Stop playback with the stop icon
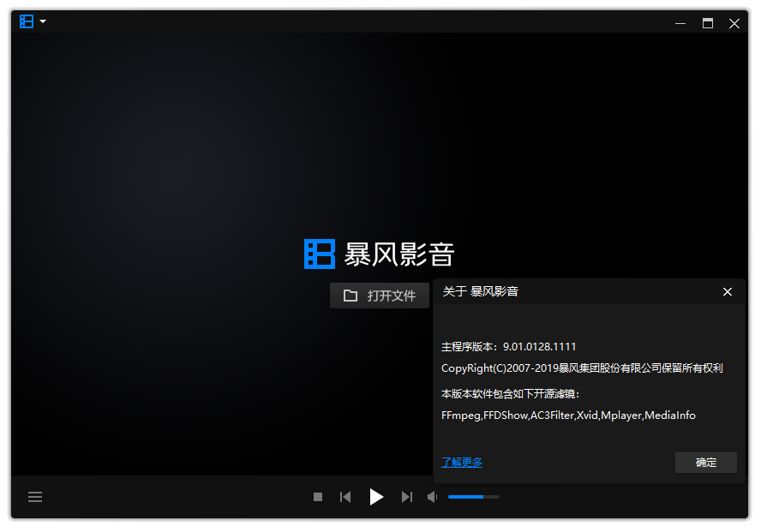Screen dimensions: 761x532 [318, 497]
